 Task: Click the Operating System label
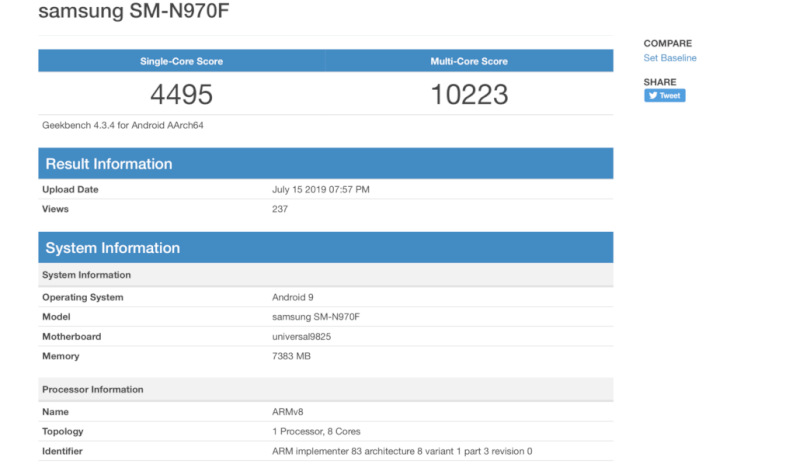(83, 297)
